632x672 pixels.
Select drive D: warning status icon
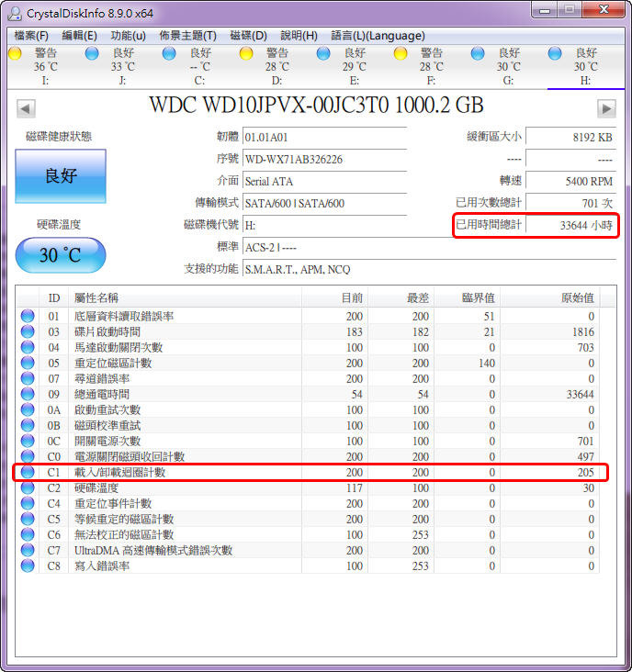(x=246, y=53)
